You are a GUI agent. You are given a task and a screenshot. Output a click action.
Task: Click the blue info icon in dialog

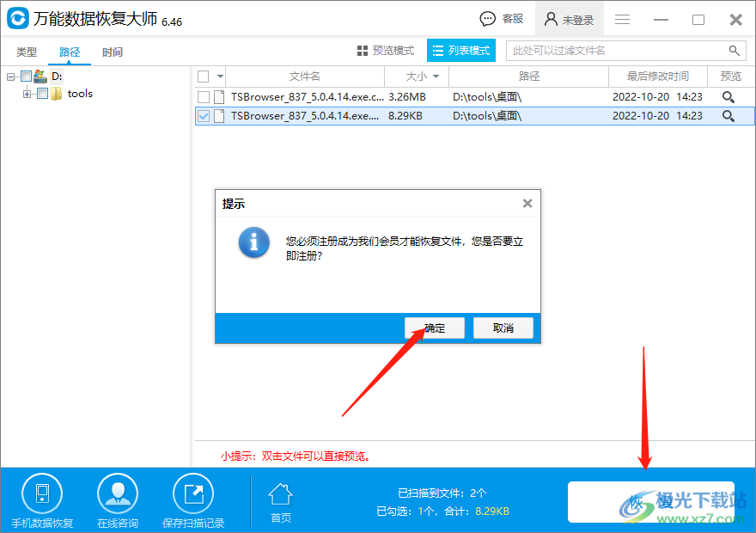(x=254, y=242)
